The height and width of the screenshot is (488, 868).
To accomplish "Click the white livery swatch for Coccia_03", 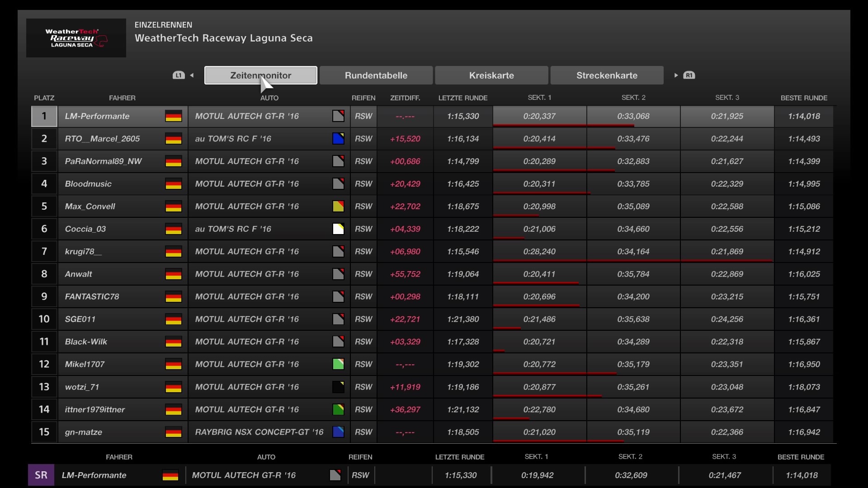I will coord(338,229).
